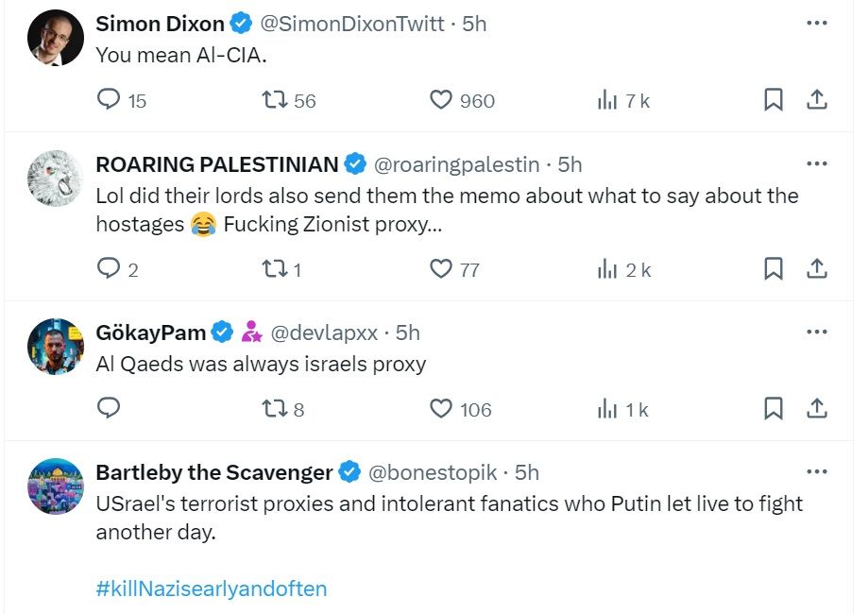The width and height of the screenshot is (868, 614).
Task: Bookmark Simon Dixon's tweet
Action: [773, 99]
